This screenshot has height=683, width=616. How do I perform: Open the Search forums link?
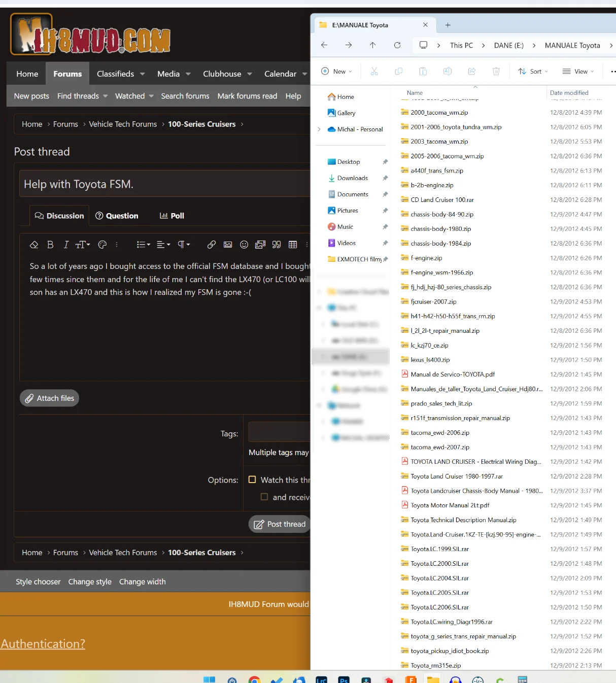(185, 96)
